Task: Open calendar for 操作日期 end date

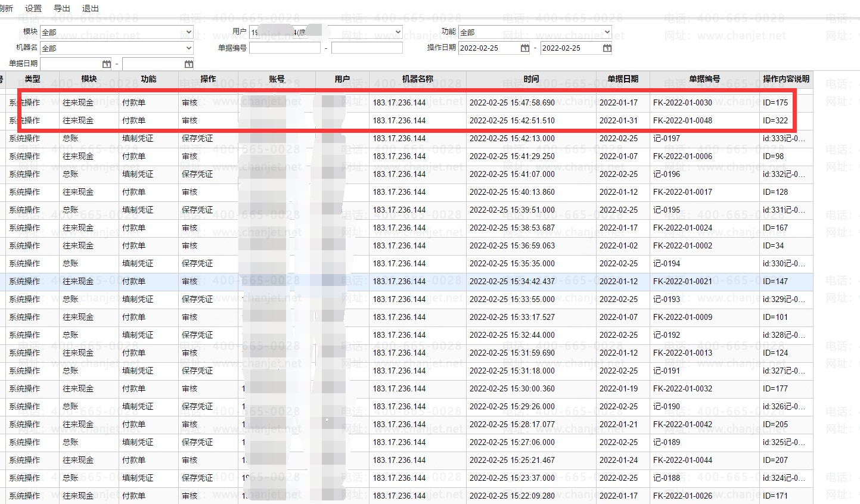Action: 607,48
